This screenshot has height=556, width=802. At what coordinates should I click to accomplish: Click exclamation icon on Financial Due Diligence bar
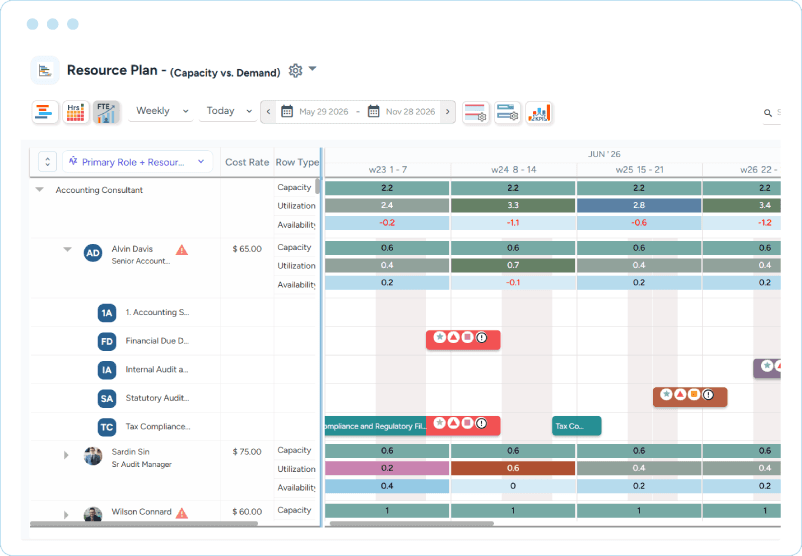tap(481, 337)
